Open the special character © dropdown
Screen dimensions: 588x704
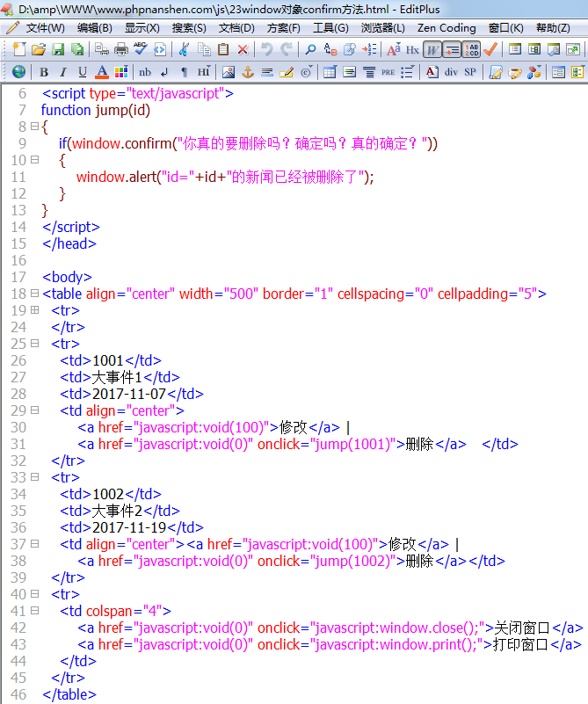pyautogui.click(x=307, y=72)
